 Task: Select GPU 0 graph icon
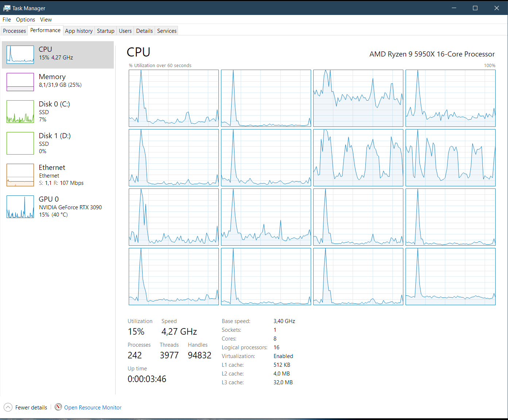[20, 207]
